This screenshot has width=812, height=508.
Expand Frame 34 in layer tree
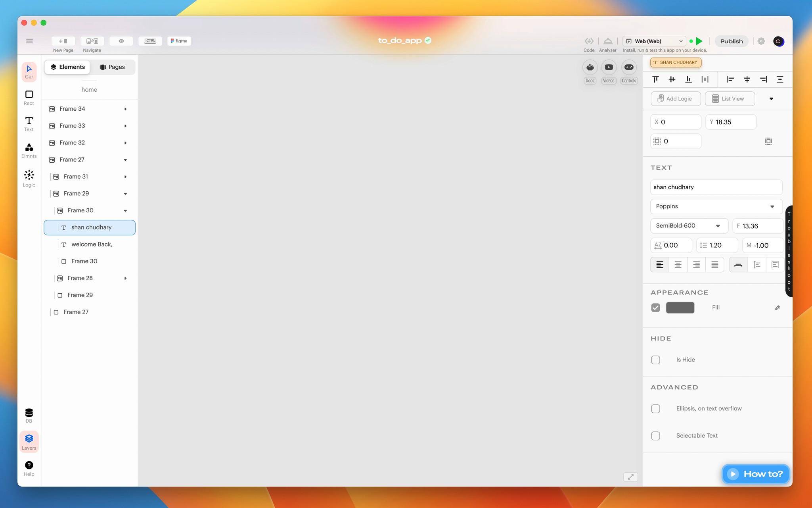tap(125, 109)
